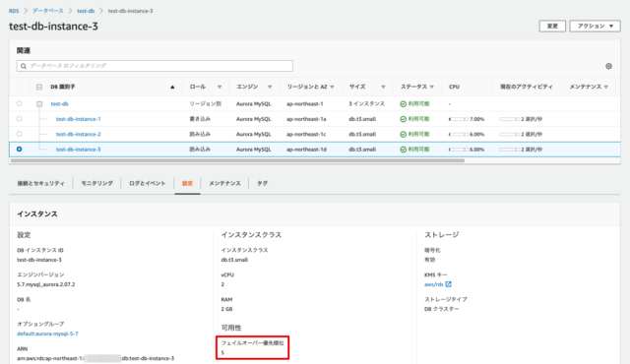
Task: Open the アクション dropdown menu
Action: click(595, 27)
